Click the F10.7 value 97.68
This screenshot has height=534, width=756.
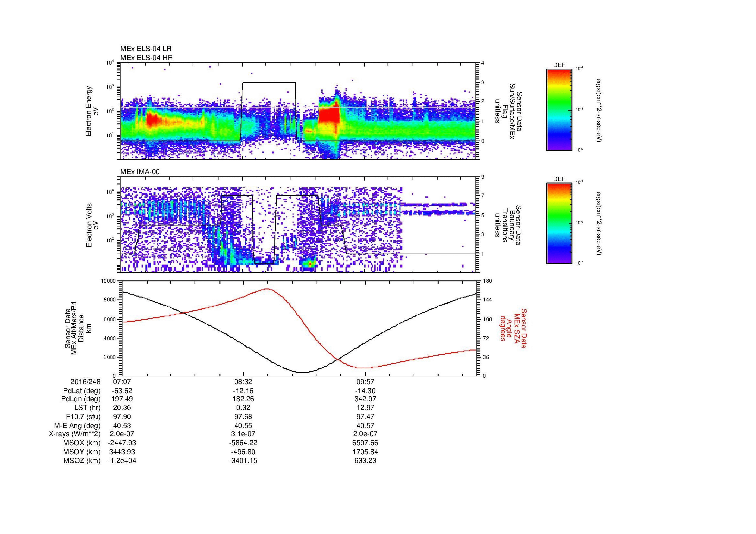(x=243, y=417)
